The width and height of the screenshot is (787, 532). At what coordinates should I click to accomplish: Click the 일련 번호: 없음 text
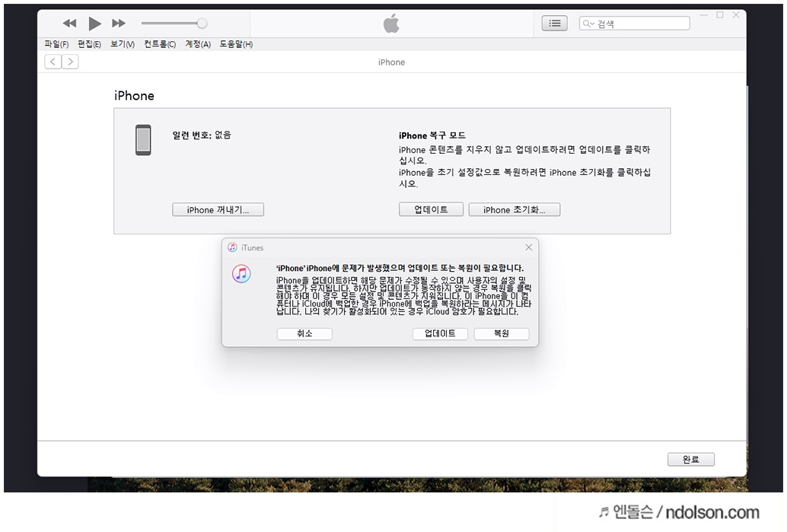202,135
